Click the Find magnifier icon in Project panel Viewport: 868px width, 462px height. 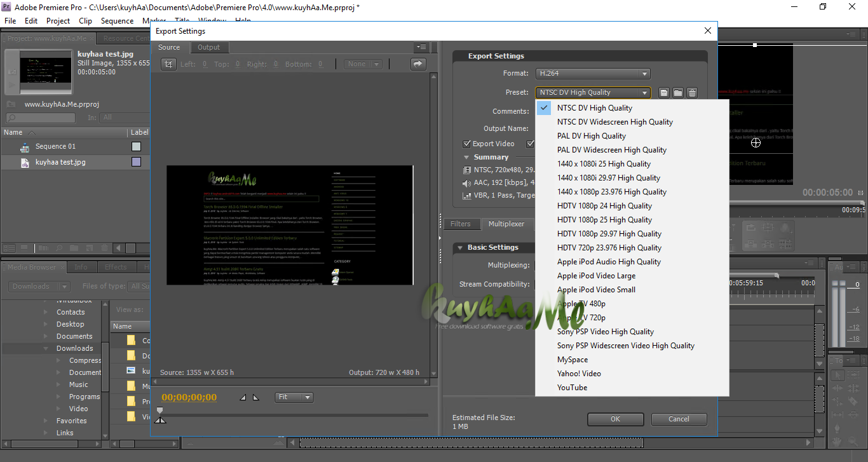[59, 248]
